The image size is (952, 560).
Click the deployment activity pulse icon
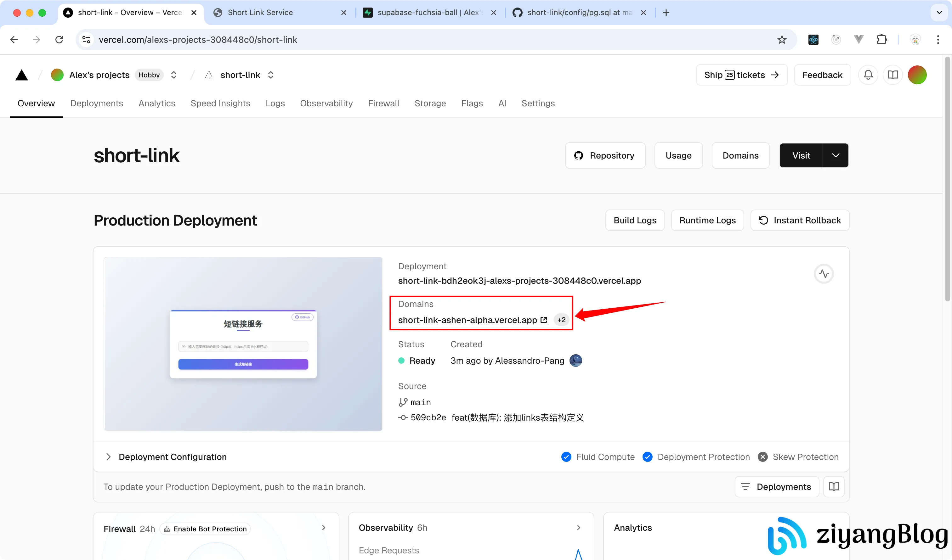[x=824, y=274]
